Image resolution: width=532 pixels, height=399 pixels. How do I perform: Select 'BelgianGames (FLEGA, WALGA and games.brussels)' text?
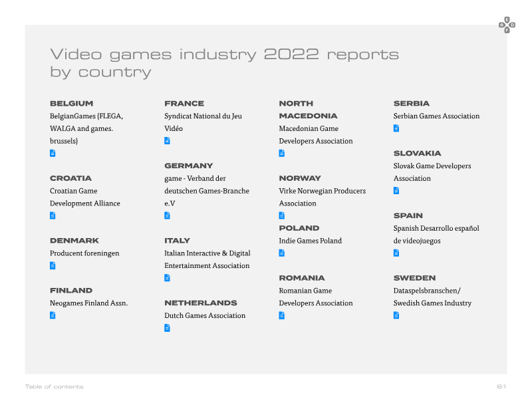(x=86, y=128)
